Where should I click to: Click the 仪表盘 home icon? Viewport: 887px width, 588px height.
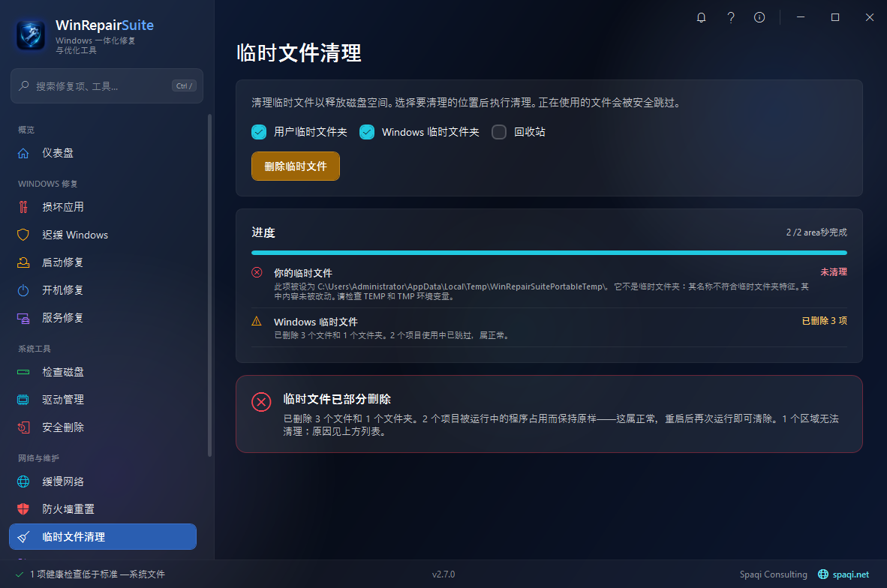click(23, 153)
